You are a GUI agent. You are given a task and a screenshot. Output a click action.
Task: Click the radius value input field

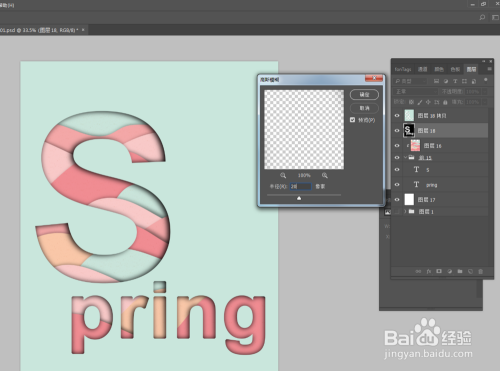(x=301, y=186)
